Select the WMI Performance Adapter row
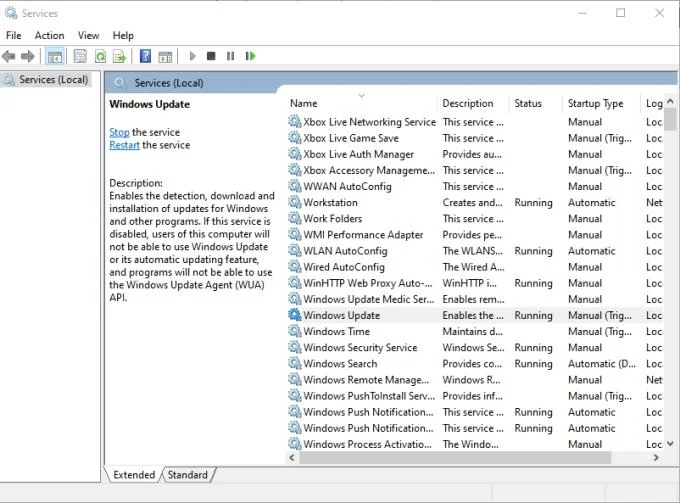Screen dimensions: 680x503 pyautogui.click(x=475, y=235)
